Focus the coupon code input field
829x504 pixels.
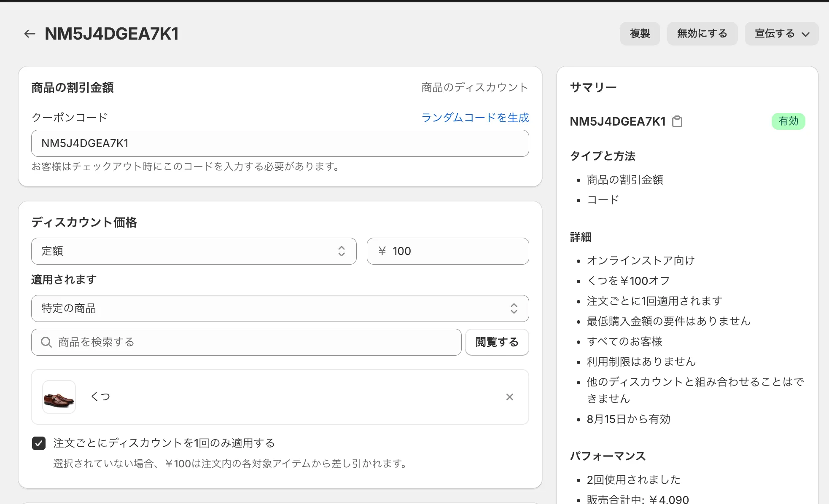[280, 143]
